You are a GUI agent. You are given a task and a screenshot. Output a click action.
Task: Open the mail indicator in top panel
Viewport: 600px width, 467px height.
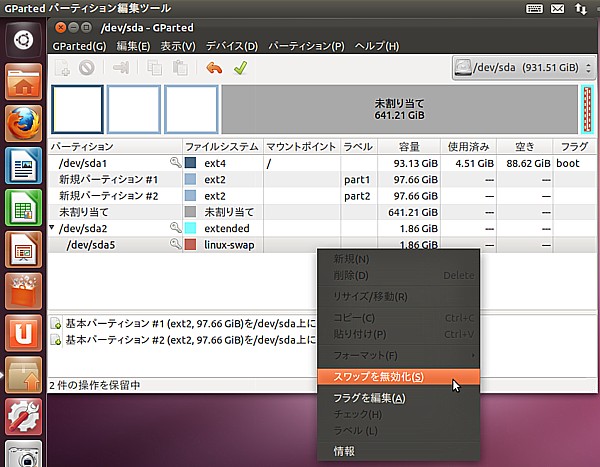pos(558,8)
